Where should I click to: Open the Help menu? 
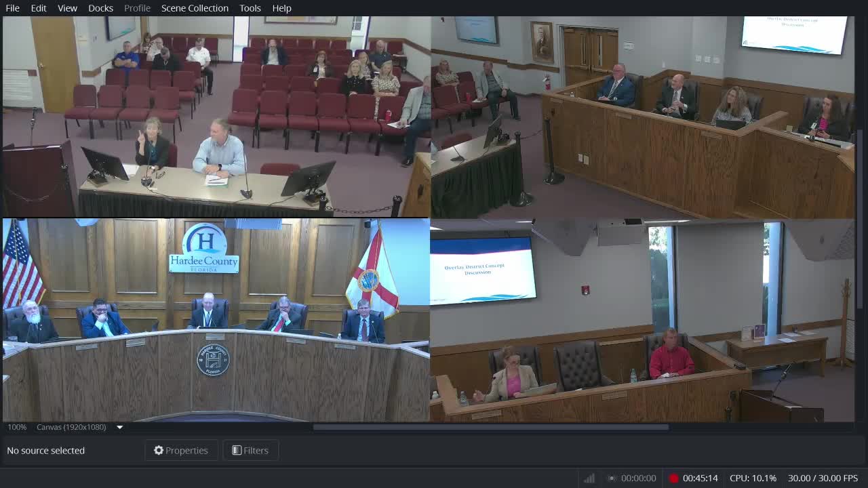point(281,8)
